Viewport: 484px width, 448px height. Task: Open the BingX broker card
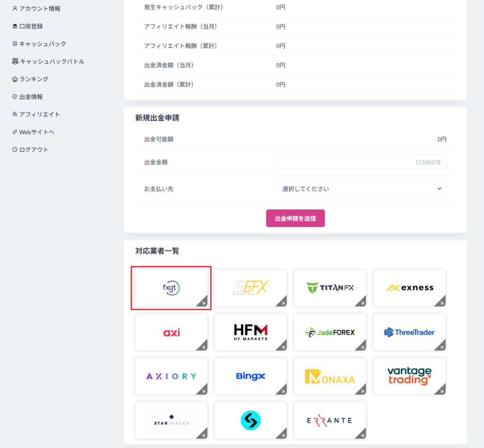point(251,376)
